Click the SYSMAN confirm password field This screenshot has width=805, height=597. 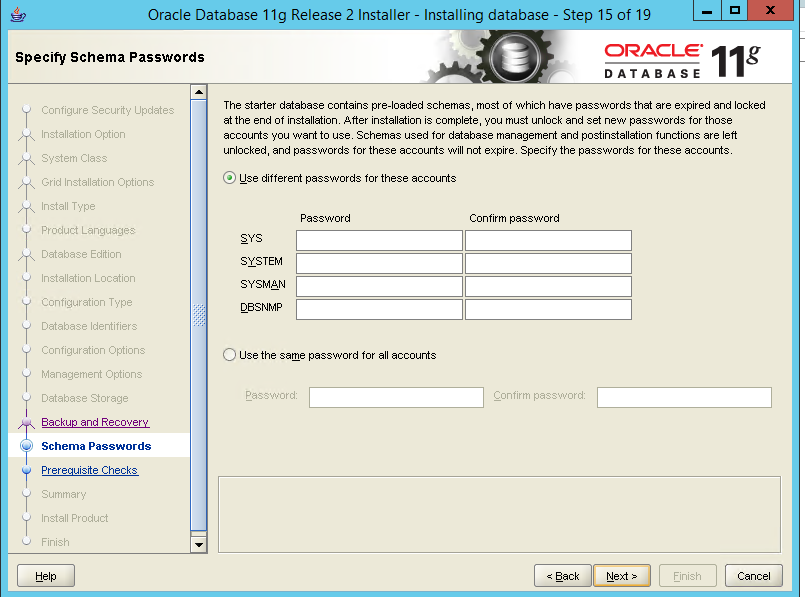click(x=548, y=286)
